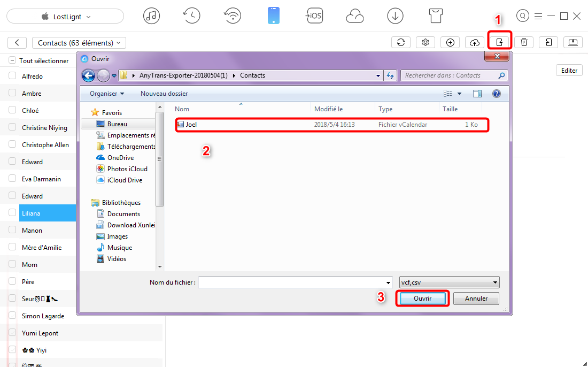Click the Ouvrir button
This screenshot has width=588, height=367.
coord(422,298)
